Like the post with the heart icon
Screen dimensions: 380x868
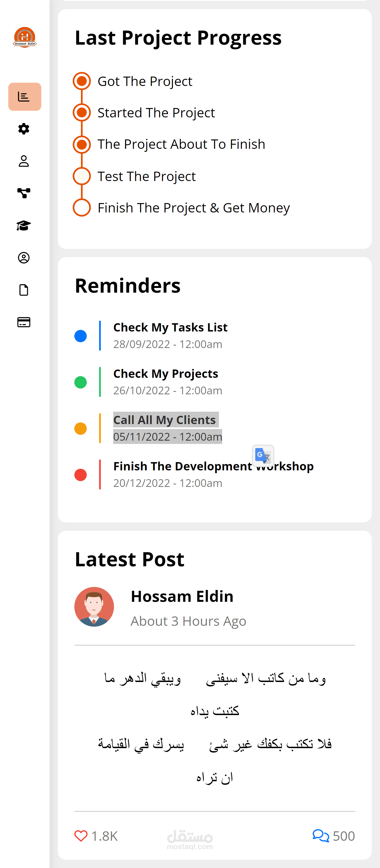click(x=81, y=836)
